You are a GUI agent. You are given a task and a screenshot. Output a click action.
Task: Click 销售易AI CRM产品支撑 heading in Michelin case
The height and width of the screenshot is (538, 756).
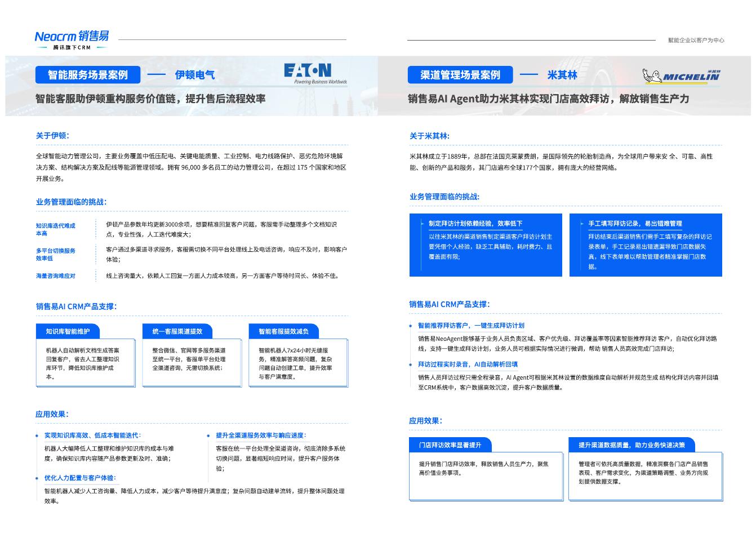click(450, 304)
